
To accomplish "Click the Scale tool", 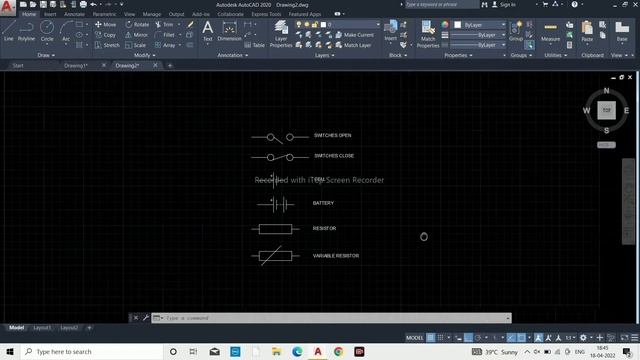I will [x=136, y=45].
